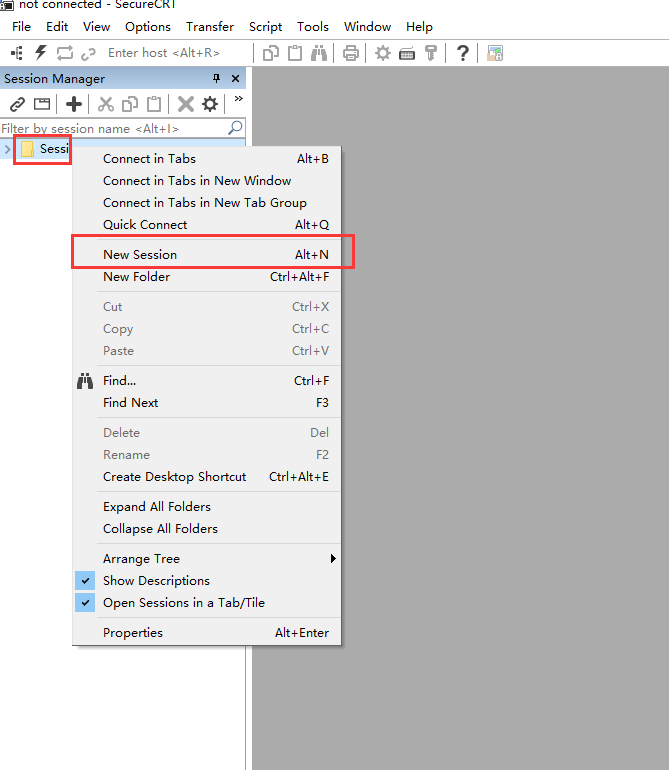Click the Session Manager Paste icon

click(154, 104)
